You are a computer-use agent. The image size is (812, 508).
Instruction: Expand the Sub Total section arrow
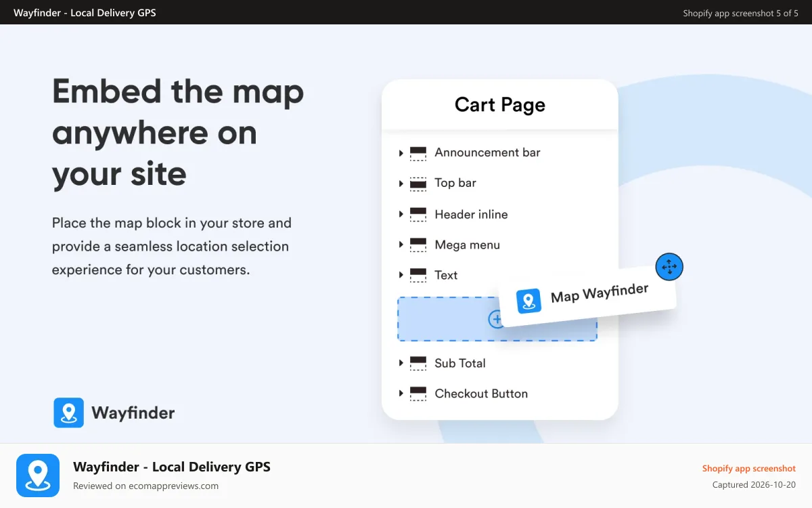coord(401,363)
